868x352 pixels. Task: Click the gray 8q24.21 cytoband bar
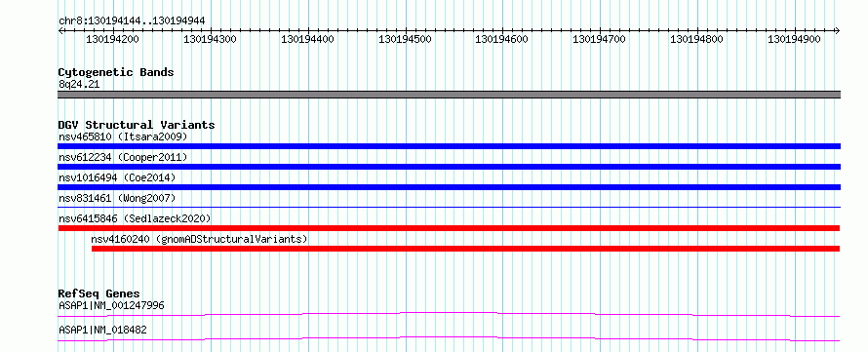tap(449, 95)
